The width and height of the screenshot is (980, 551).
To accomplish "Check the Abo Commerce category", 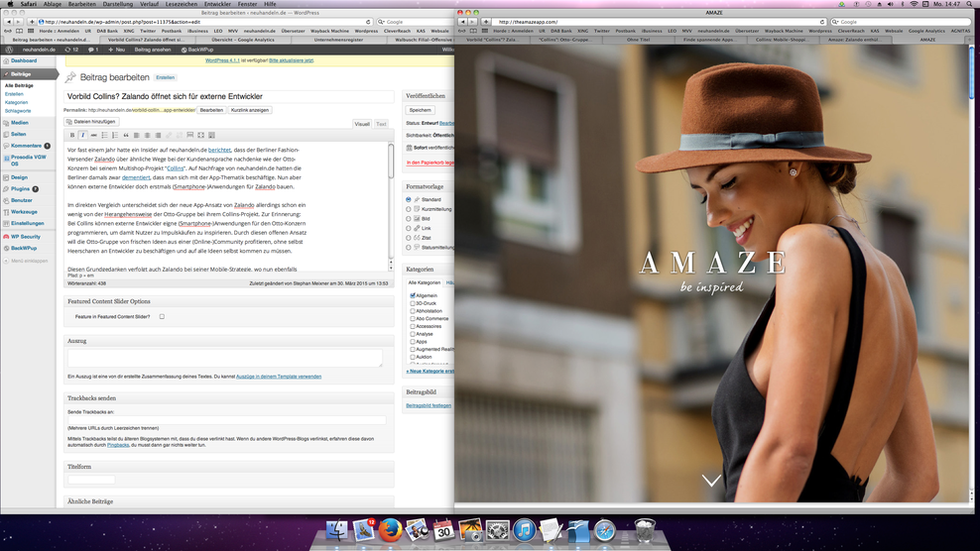I will [413, 318].
